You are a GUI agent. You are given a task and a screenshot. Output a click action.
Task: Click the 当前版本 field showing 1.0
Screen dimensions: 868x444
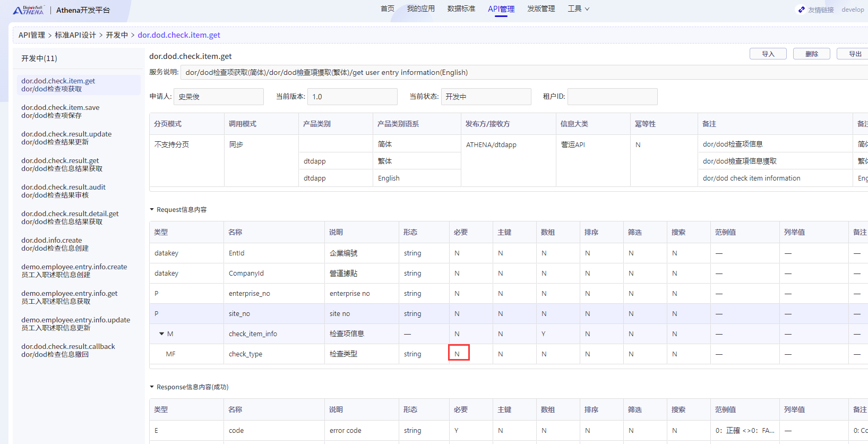tap(353, 97)
